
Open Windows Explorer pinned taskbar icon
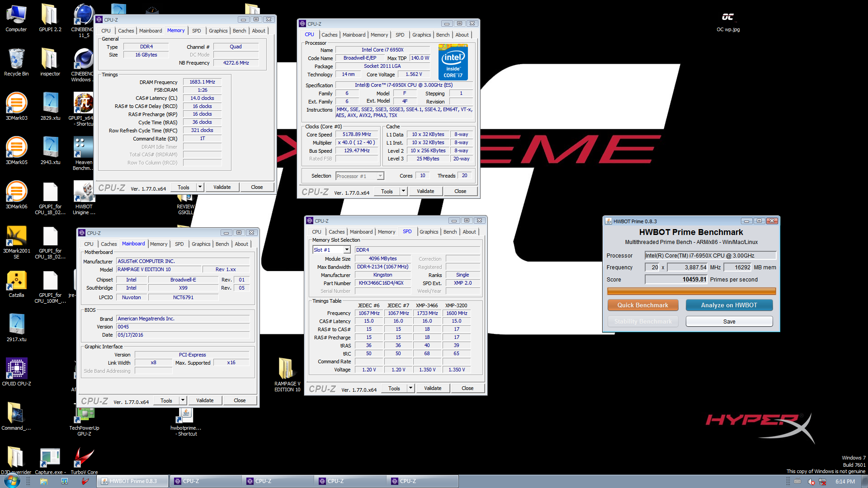tap(44, 481)
